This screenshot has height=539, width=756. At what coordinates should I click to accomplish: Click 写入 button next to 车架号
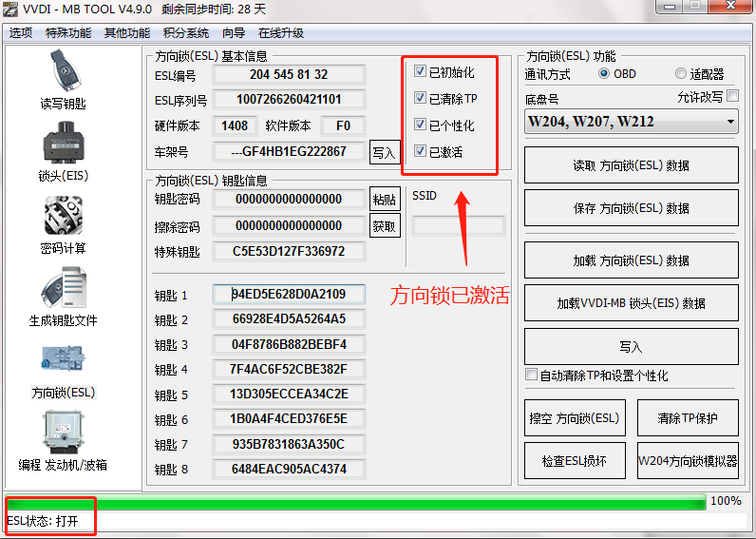pos(385,152)
